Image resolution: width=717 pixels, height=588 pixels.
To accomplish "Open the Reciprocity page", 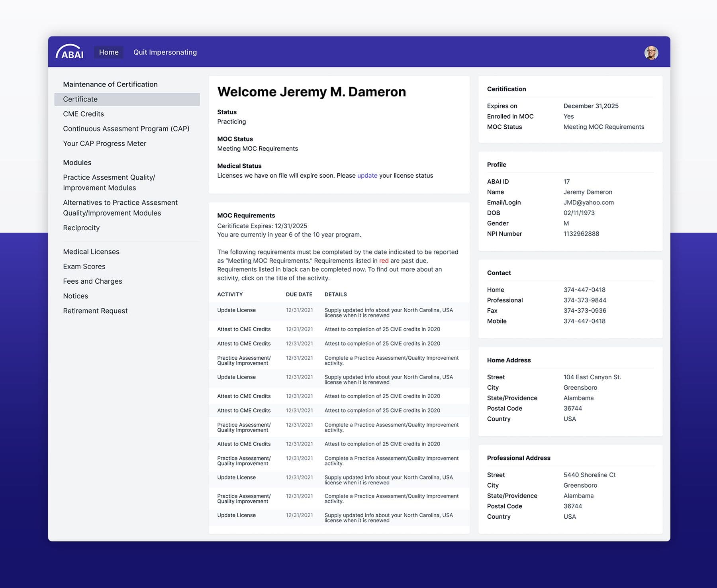I will (x=81, y=227).
